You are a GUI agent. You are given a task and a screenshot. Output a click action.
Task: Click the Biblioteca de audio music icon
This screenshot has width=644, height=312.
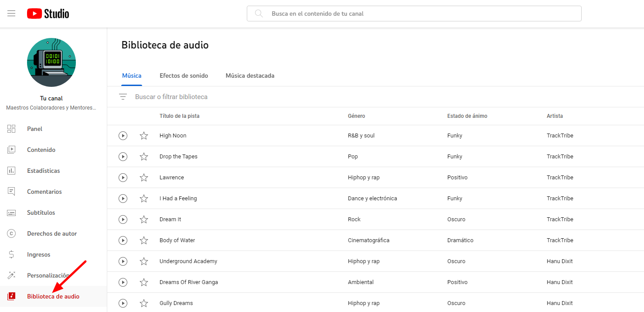coord(11,296)
